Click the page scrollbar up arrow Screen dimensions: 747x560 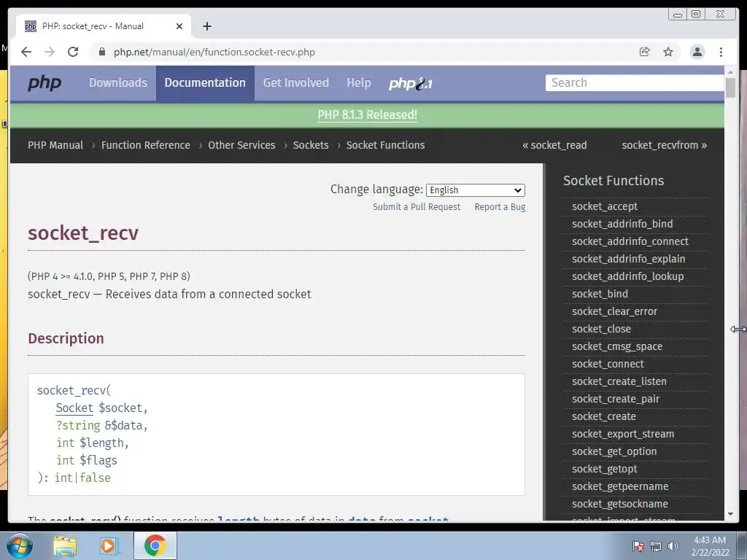click(730, 72)
